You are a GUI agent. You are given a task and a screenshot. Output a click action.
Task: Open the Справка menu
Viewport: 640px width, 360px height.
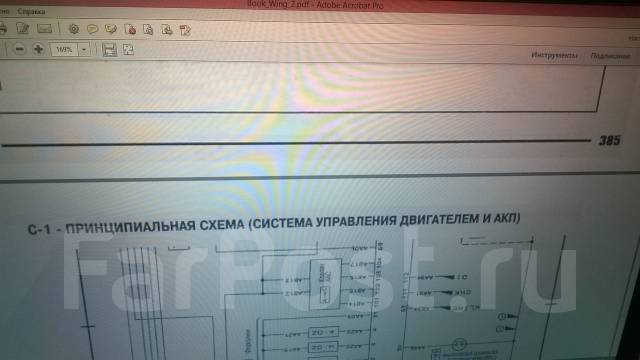31,11
